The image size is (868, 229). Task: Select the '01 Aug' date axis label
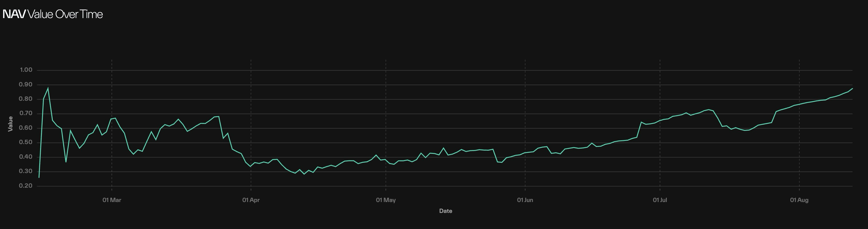coord(799,200)
